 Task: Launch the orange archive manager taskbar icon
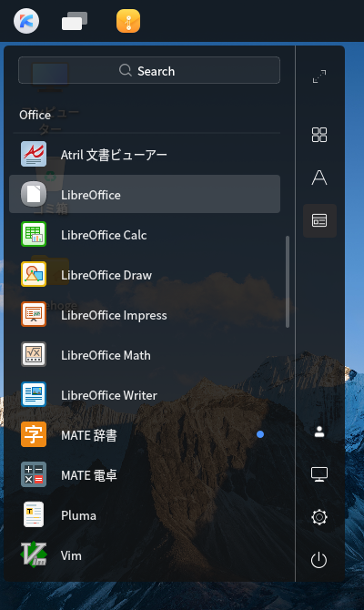[x=128, y=21]
